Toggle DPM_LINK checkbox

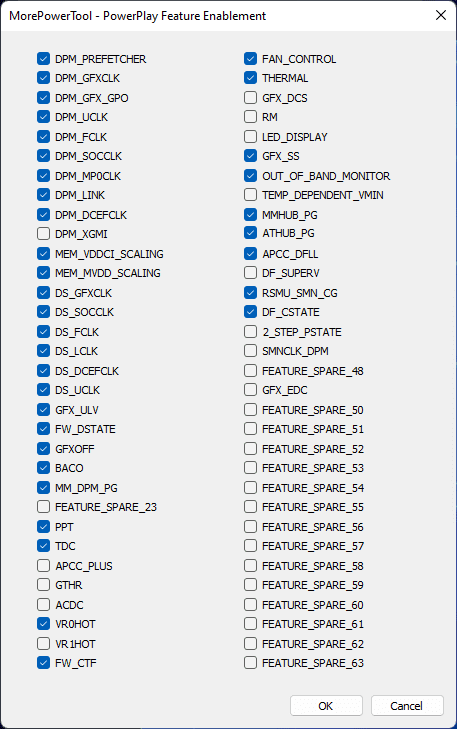coord(43,195)
